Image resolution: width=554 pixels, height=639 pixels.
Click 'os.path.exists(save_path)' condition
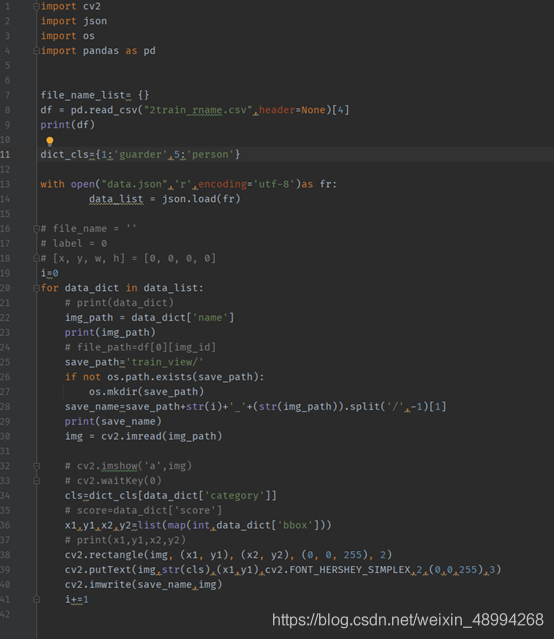pos(183,377)
